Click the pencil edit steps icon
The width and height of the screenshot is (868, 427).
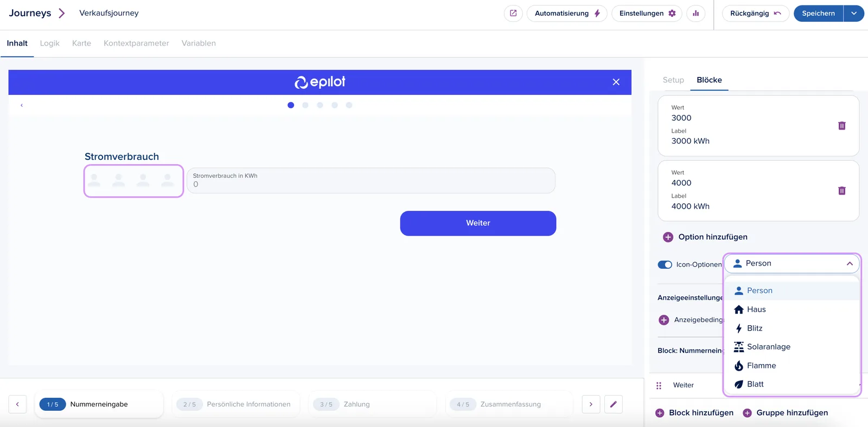point(614,404)
